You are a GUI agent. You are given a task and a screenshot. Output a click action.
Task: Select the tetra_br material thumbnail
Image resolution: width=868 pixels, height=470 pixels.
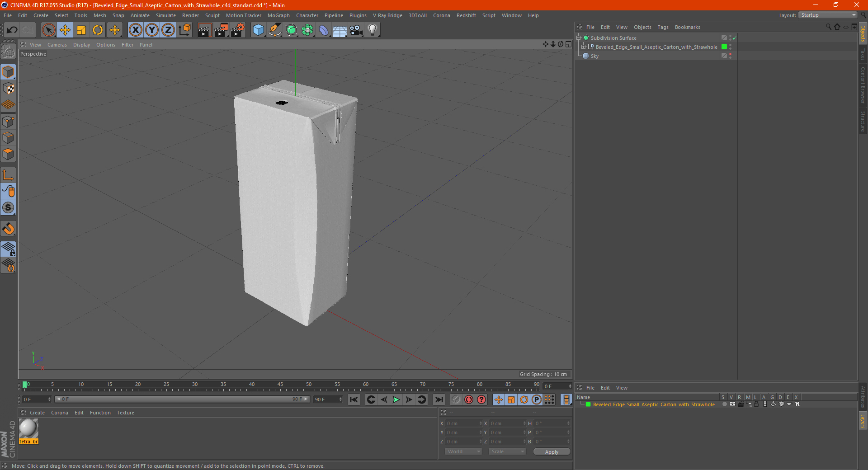28,428
